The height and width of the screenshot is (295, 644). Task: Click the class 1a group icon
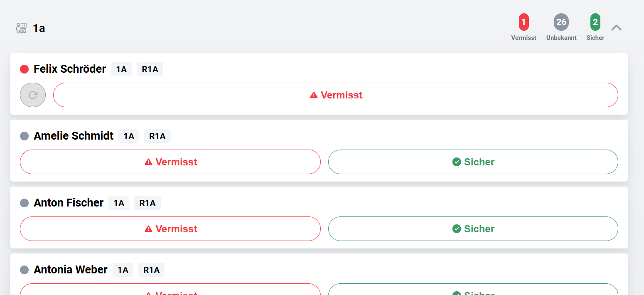[21, 28]
